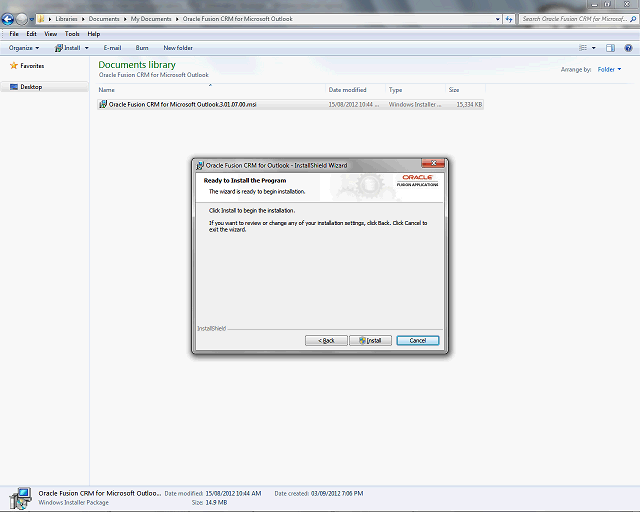Click the Desktop icon in navigation pane
The height and width of the screenshot is (512, 640).
[14, 87]
